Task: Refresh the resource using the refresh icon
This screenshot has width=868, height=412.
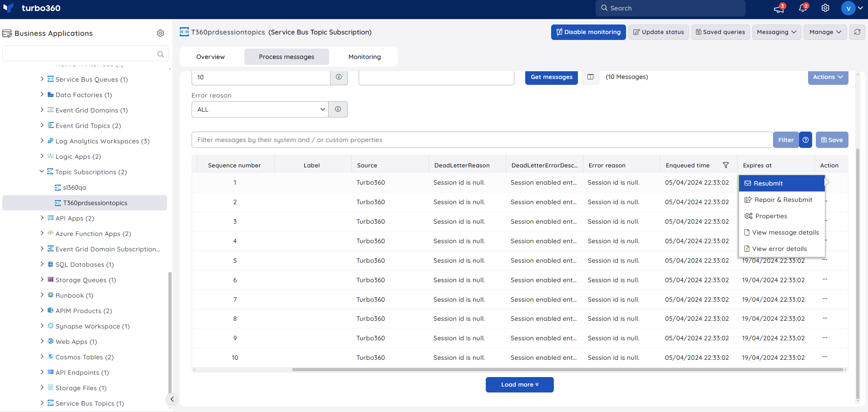Action: 857,32
